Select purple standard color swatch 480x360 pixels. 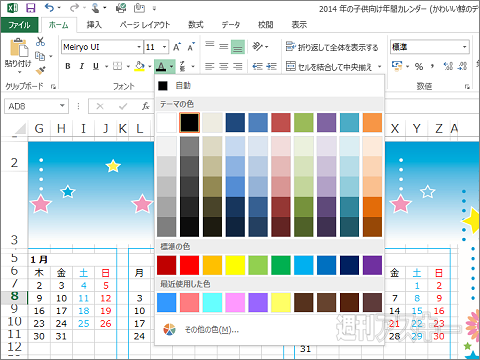tap(372, 265)
